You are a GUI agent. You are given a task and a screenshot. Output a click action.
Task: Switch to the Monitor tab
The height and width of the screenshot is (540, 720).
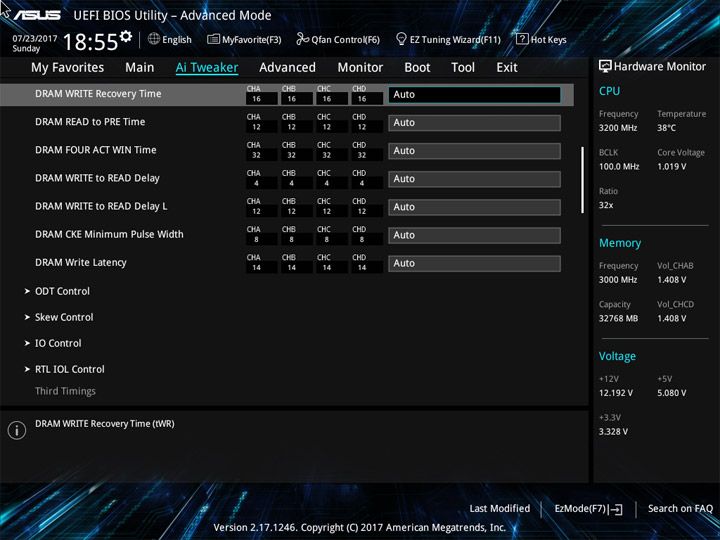[x=360, y=68]
